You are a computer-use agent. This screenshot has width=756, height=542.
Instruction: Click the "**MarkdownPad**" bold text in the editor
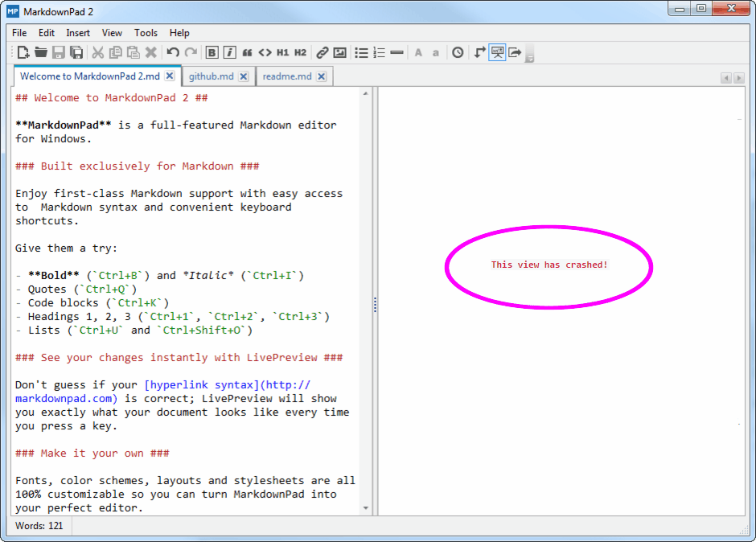64,125
